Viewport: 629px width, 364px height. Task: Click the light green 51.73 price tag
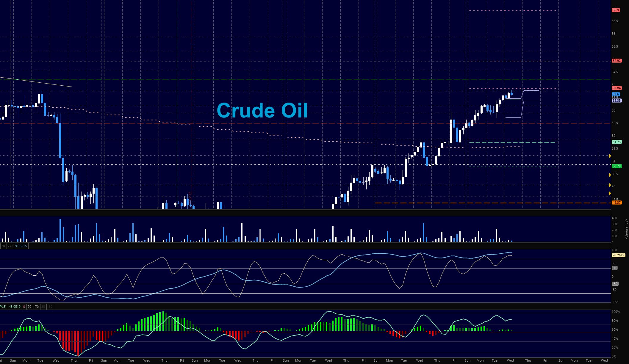(617, 142)
